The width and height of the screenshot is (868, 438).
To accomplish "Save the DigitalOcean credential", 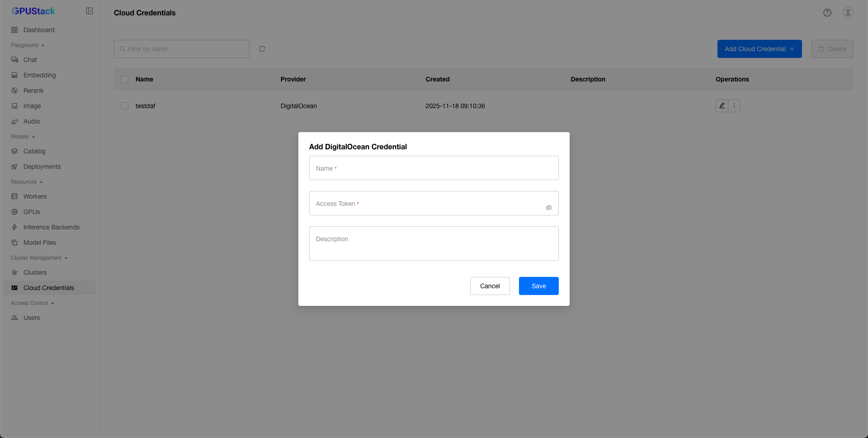I will 538,286.
